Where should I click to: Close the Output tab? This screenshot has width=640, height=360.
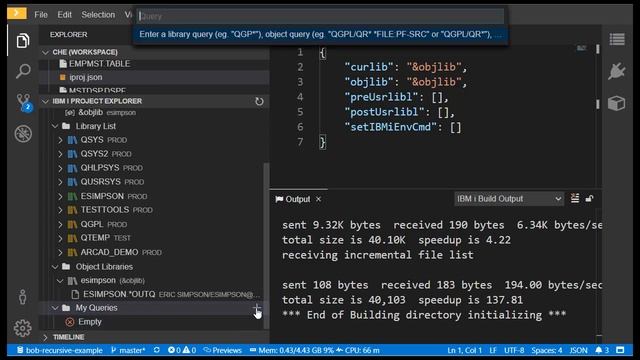tap(318, 199)
